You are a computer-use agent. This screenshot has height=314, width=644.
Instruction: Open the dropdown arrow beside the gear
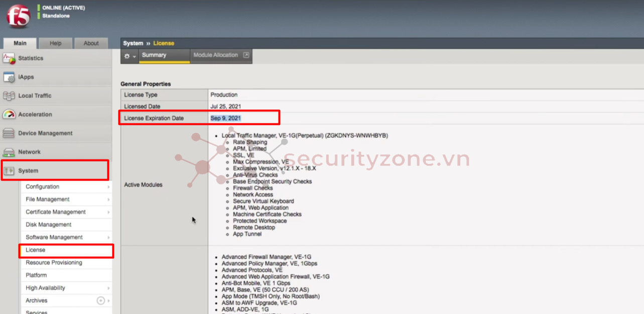click(134, 56)
